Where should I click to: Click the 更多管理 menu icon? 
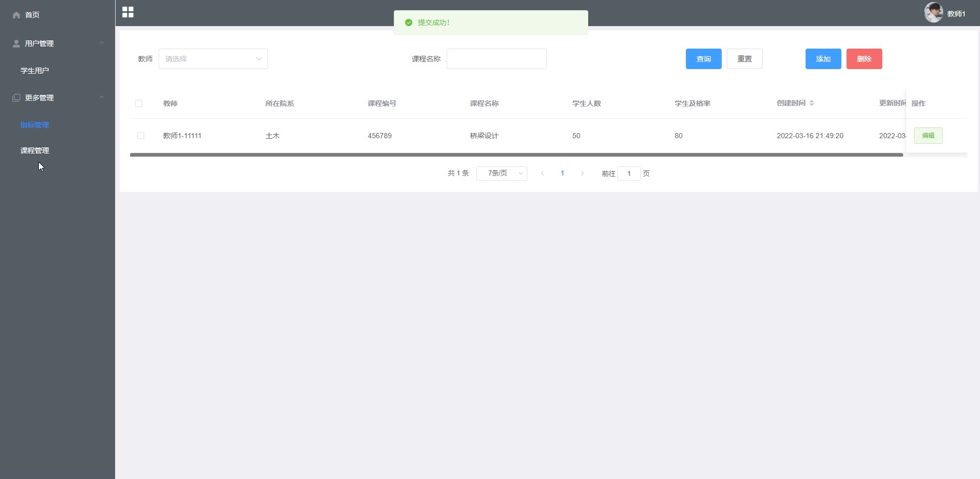coord(16,98)
